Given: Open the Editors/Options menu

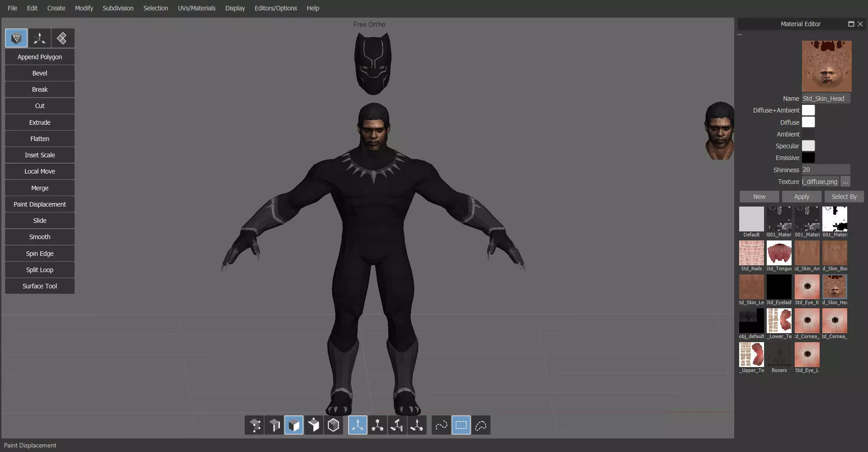Looking at the screenshot, I should (x=276, y=8).
